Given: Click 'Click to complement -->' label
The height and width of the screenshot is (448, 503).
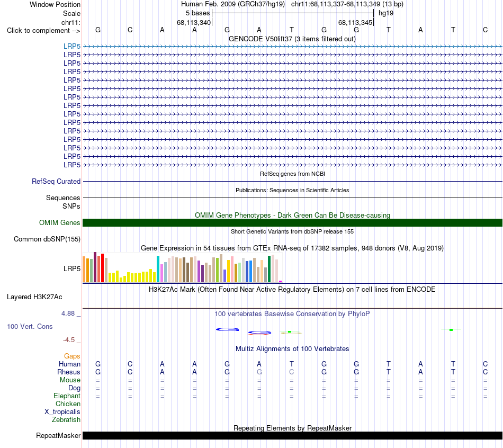Looking at the screenshot, I should 43,31.
